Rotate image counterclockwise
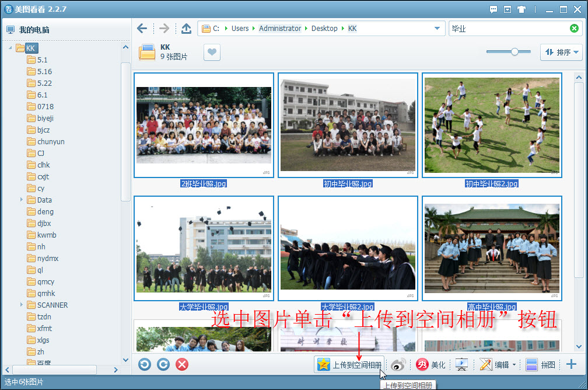Image resolution: width=588 pixels, height=390 pixels. 145,364
